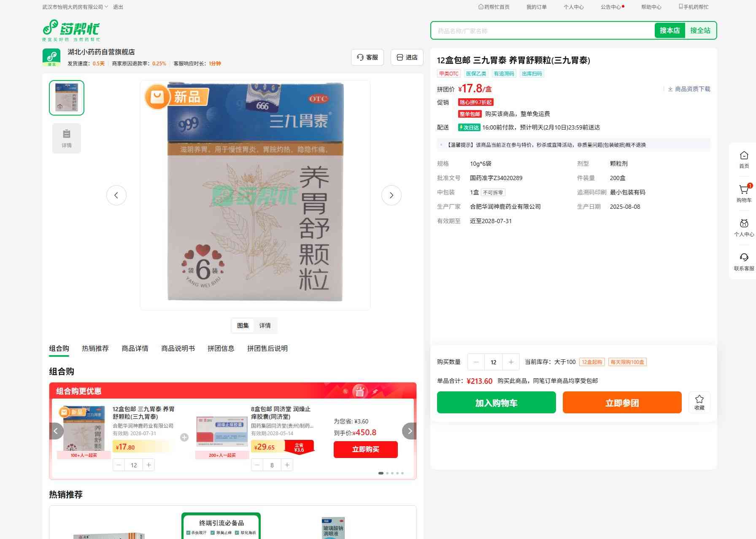Show next product image with right arrow
Image resolution: width=756 pixels, height=539 pixels.
click(x=391, y=195)
